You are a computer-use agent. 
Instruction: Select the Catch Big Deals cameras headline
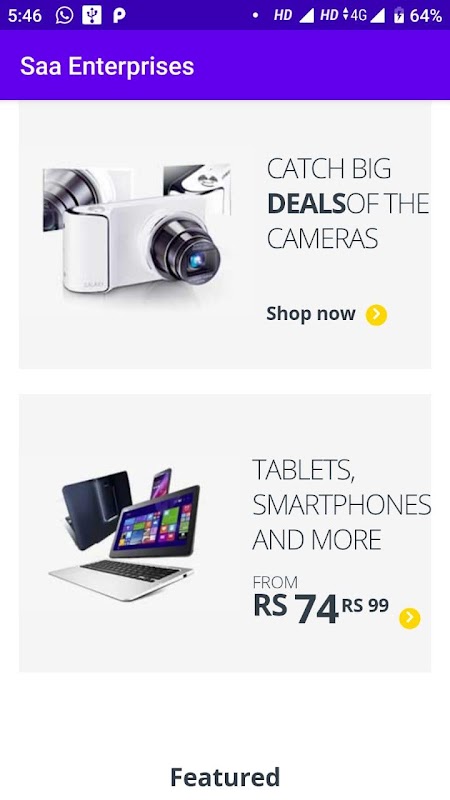pyautogui.click(x=348, y=204)
